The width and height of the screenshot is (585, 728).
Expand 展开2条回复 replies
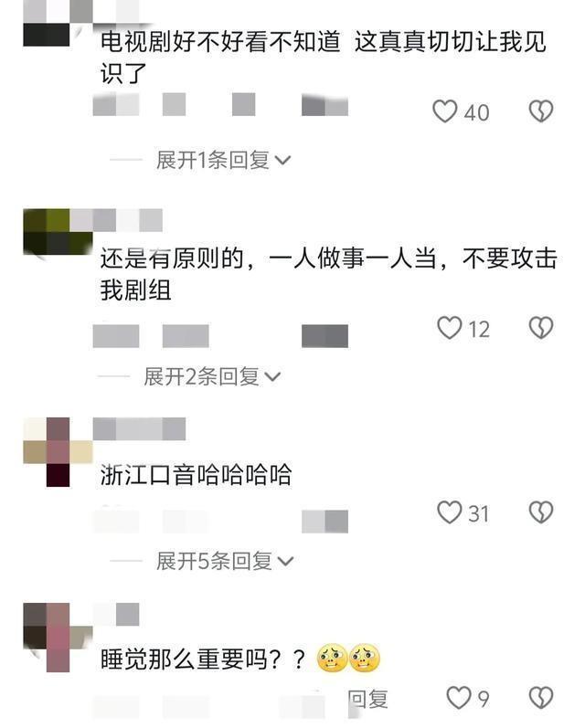click(212, 376)
